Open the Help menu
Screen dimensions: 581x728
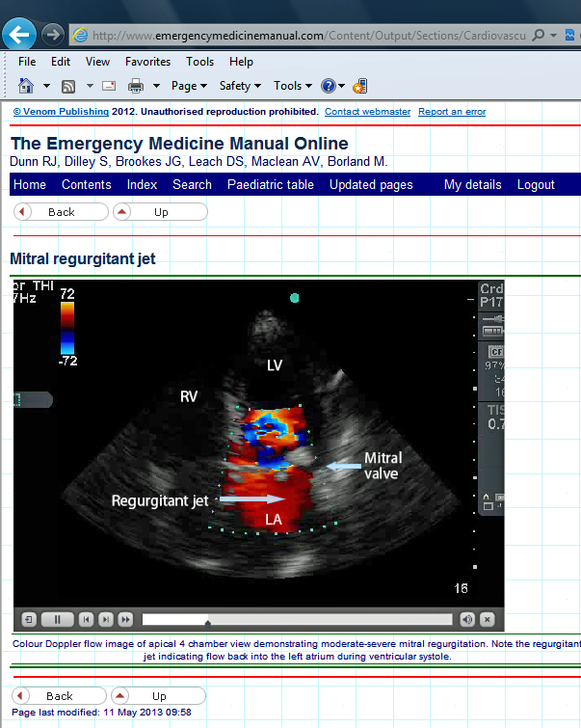[x=241, y=62]
